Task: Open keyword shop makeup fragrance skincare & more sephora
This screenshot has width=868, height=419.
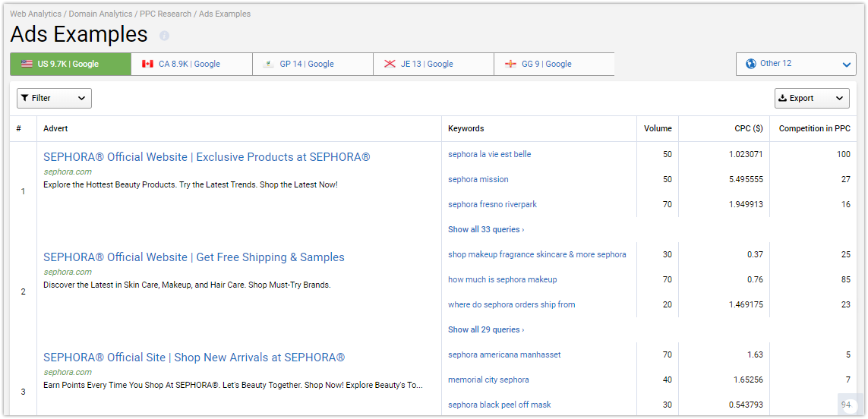Action: (x=537, y=254)
